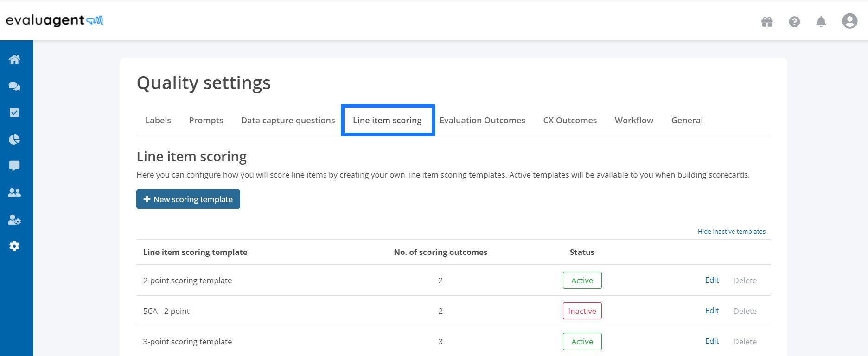Edit the 2-point scoring template
This screenshot has width=868, height=356.
pyautogui.click(x=712, y=280)
